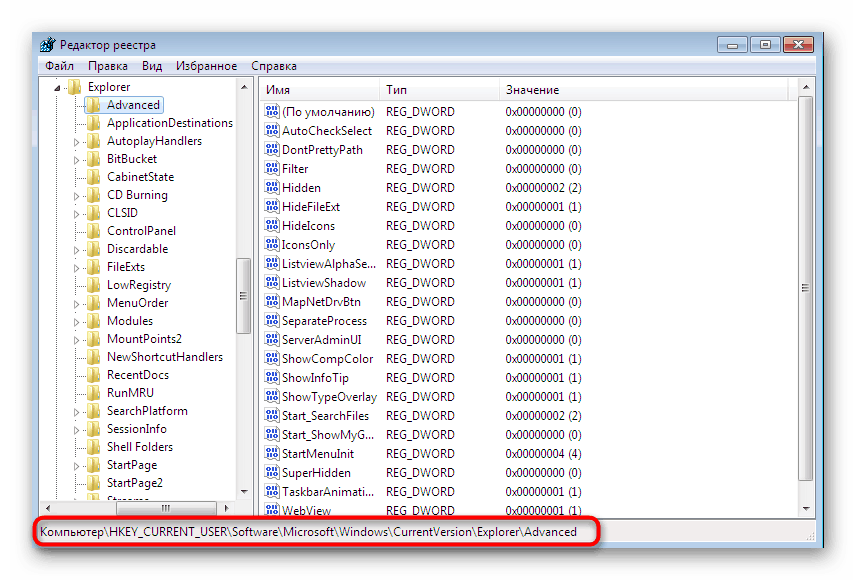Image resolution: width=856 pixels, height=580 pixels.
Task: Collapse the Explorer tree node
Action: tap(57, 87)
